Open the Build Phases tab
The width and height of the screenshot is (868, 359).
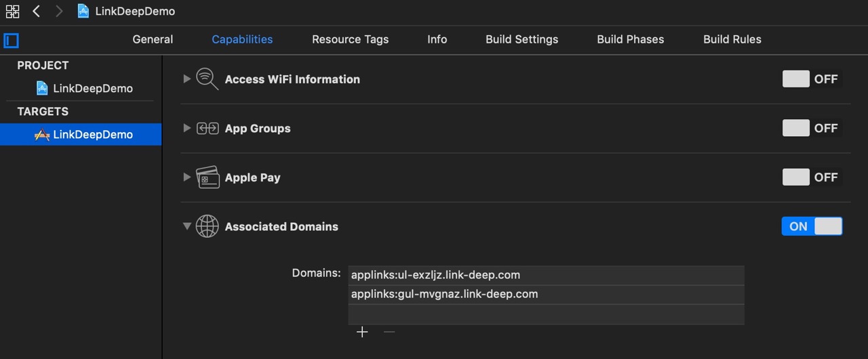click(x=630, y=39)
